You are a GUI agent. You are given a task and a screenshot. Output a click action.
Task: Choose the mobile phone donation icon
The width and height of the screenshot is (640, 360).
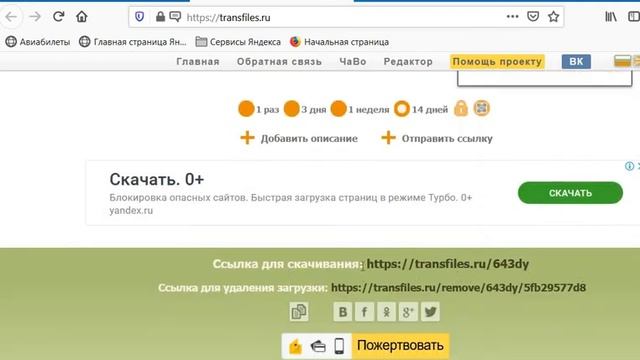[x=339, y=346]
